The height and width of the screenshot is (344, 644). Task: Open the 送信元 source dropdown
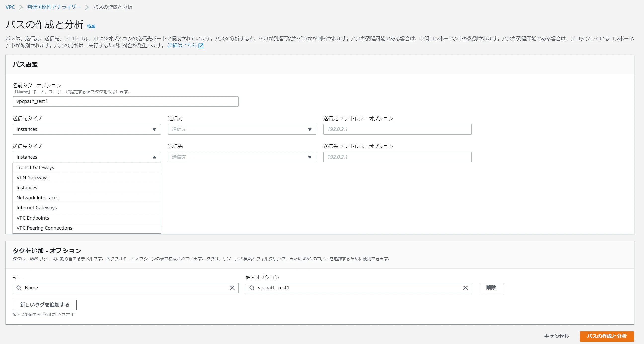click(242, 129)
